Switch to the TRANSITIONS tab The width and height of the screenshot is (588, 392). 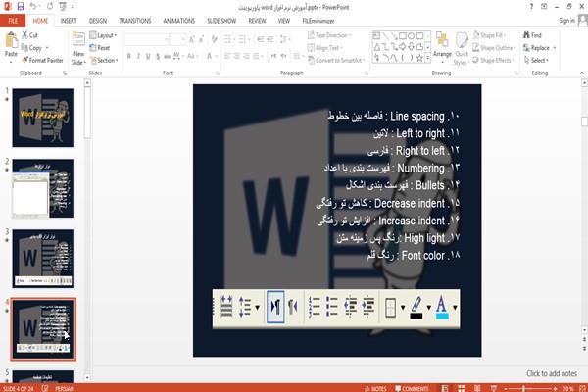(135, 21)
